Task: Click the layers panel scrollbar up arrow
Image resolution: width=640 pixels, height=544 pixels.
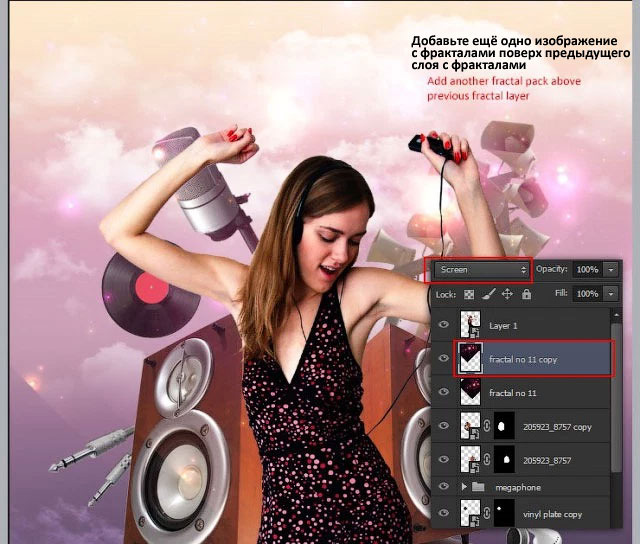Action: tap(616, 315)
